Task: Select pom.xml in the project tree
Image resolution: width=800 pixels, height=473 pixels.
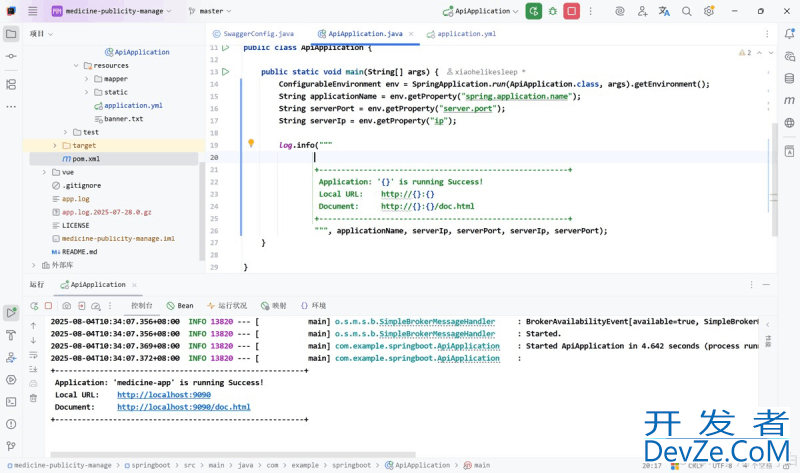Action: (114, 159)
